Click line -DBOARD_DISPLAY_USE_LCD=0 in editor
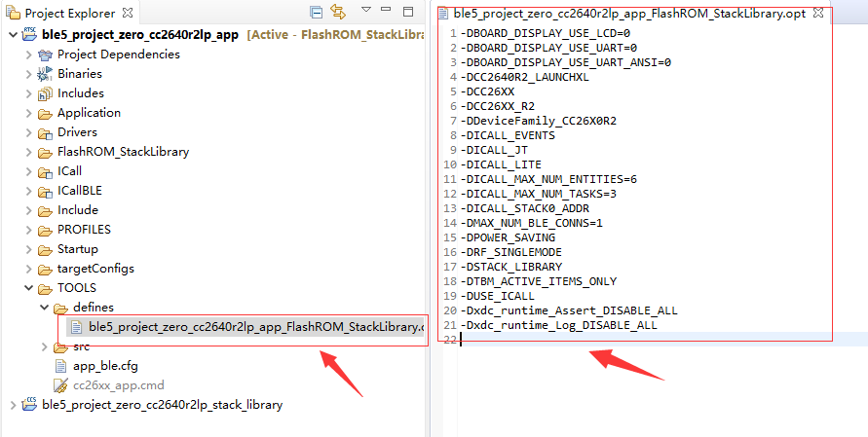Screen dimensions: 868x437 (546, 33)
